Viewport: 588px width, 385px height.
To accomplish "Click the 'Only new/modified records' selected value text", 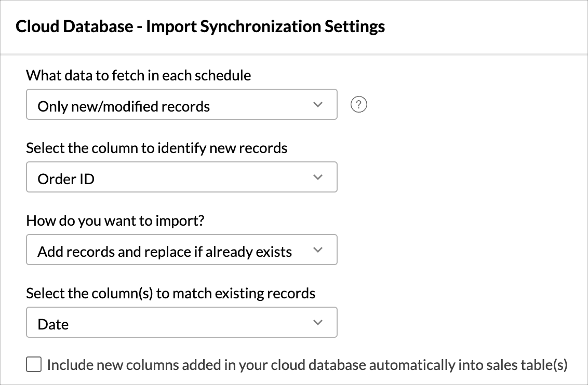I will [124, 107].
